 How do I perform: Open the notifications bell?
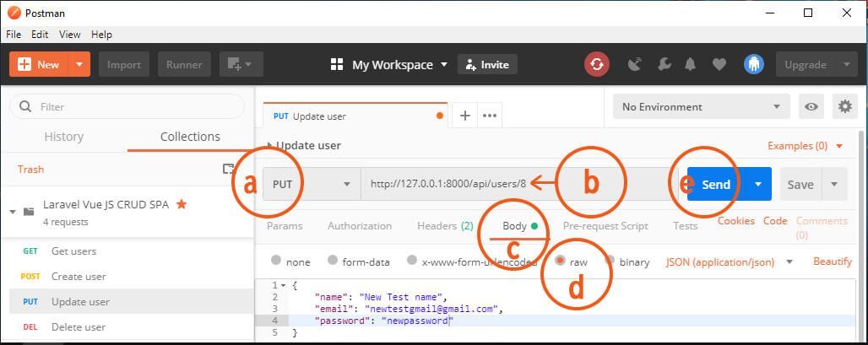(x=690, y=65)
